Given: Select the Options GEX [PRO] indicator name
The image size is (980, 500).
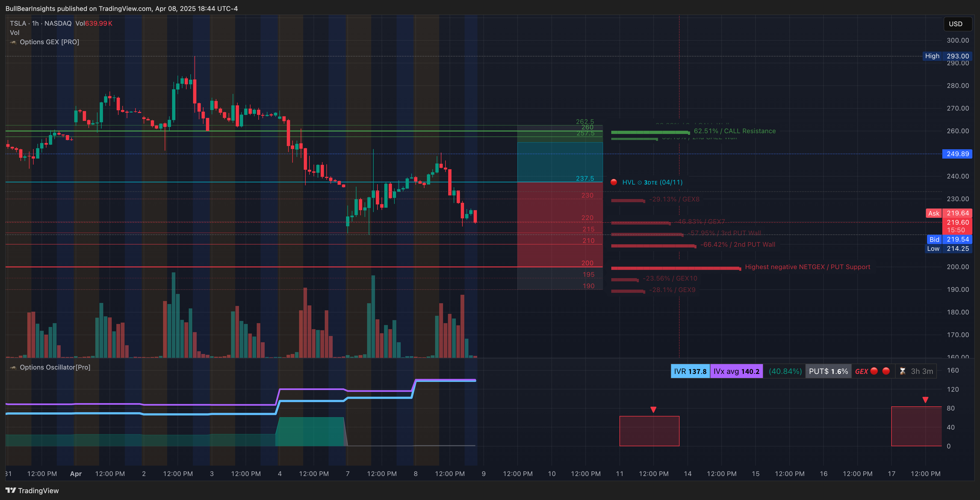Looking at the screenshot, I should [49, 42].
